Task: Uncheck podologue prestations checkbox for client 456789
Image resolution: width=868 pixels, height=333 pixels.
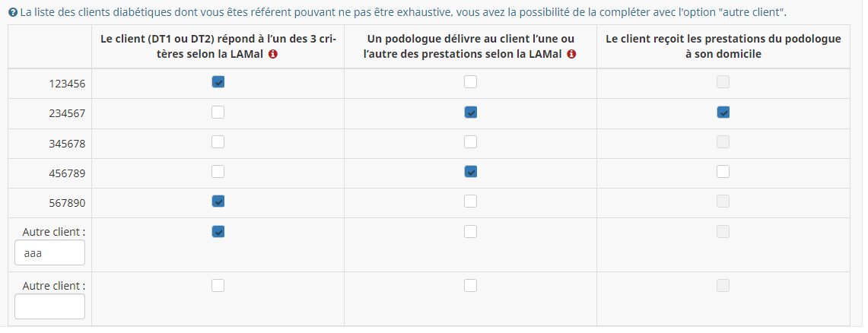Action: [471, 172]
